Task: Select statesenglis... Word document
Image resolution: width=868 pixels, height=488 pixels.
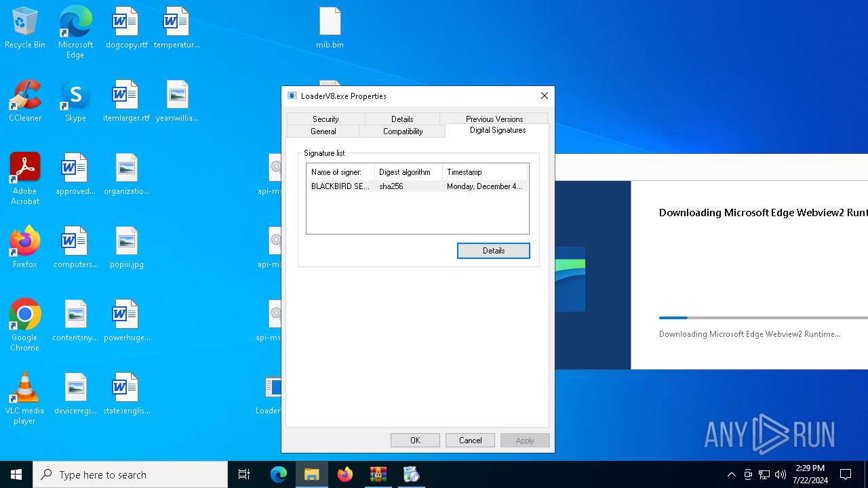Action: tap(126, 394)
